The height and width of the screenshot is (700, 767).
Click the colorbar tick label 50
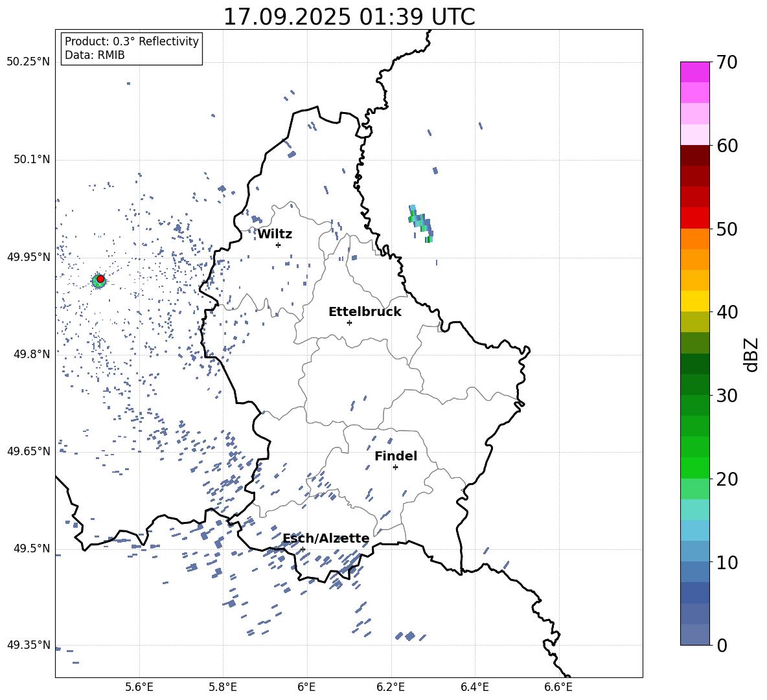click(x=727, y=229)
